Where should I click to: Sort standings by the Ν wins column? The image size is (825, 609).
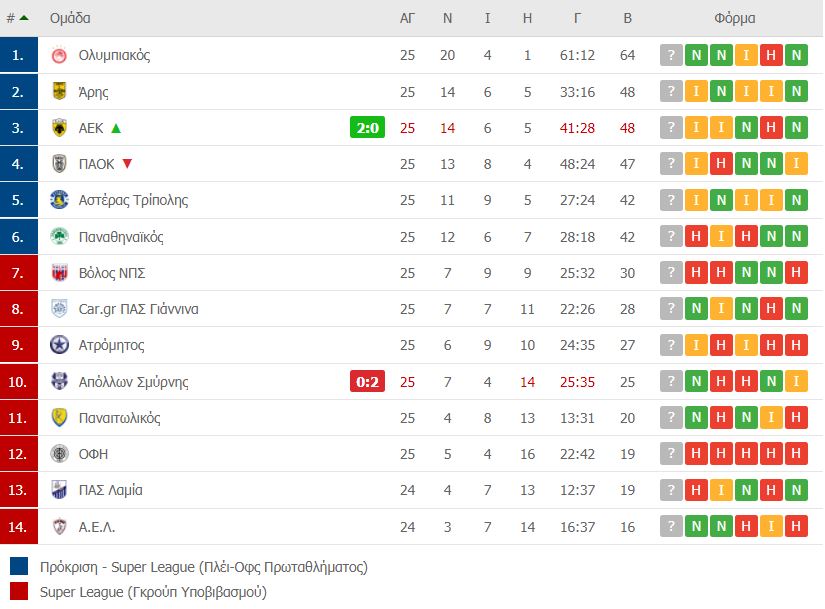coord(447,18)
